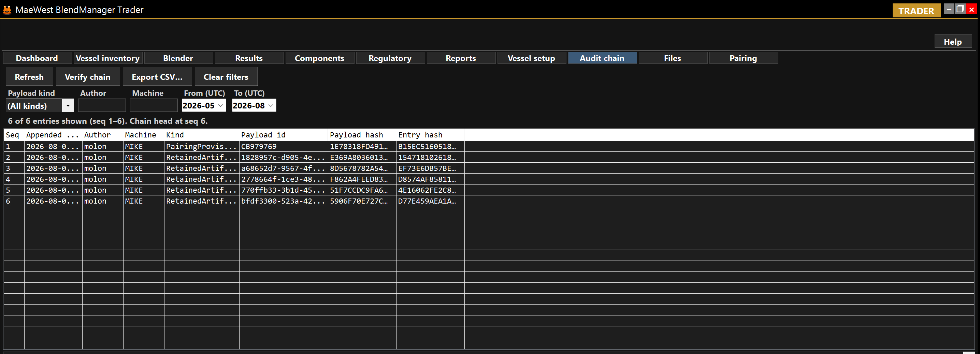Viewport: 980px width, 354px height.
Task: Select payload hash E369A8036013…
Action: [362, 158]
